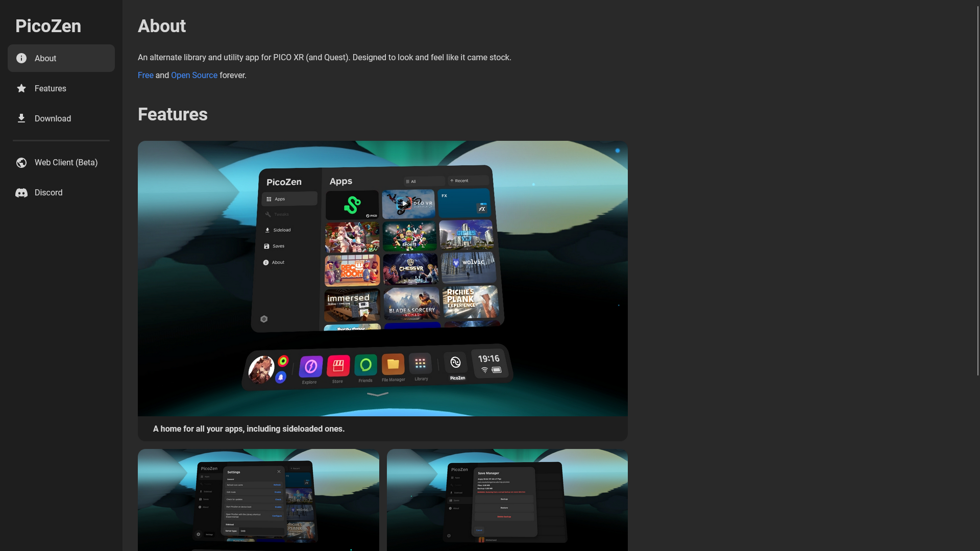Image resolution: width=980 pixels, height=551 pixels.
Task: Follow the Free hyperlink
Action: point(145,75)
